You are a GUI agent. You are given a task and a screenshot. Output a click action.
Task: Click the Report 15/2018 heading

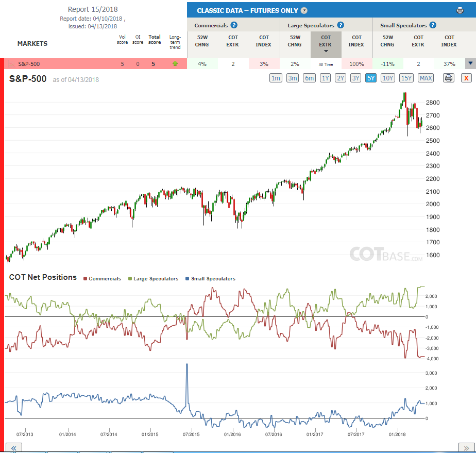[93, 9]
